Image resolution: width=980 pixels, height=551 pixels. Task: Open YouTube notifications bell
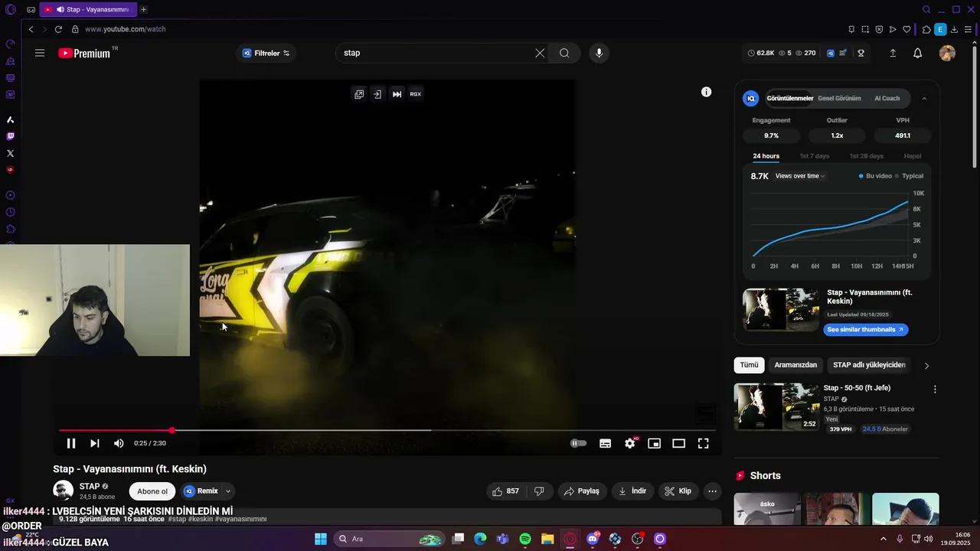(917, 53)
